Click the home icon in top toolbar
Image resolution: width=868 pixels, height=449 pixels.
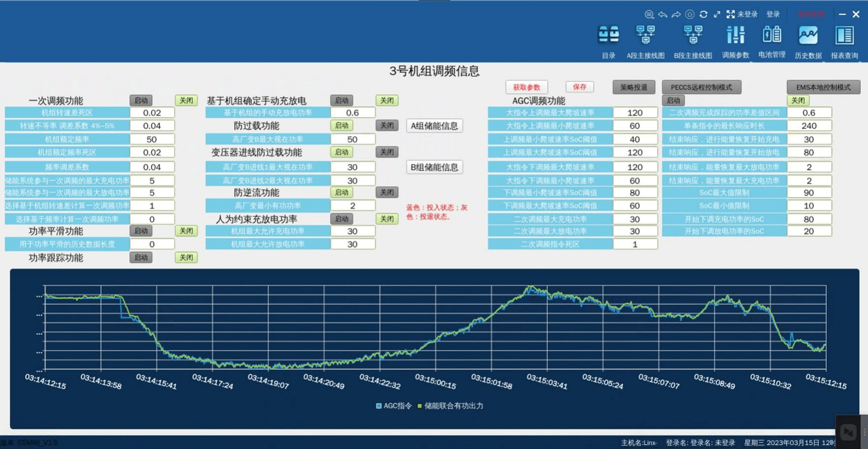(x=690, y=14)
